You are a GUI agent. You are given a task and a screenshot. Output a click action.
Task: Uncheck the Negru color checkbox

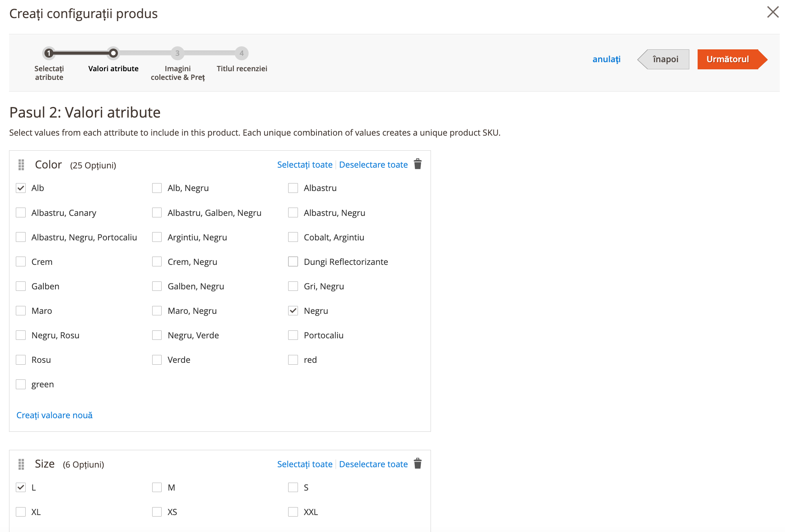(x=293, y=311)
